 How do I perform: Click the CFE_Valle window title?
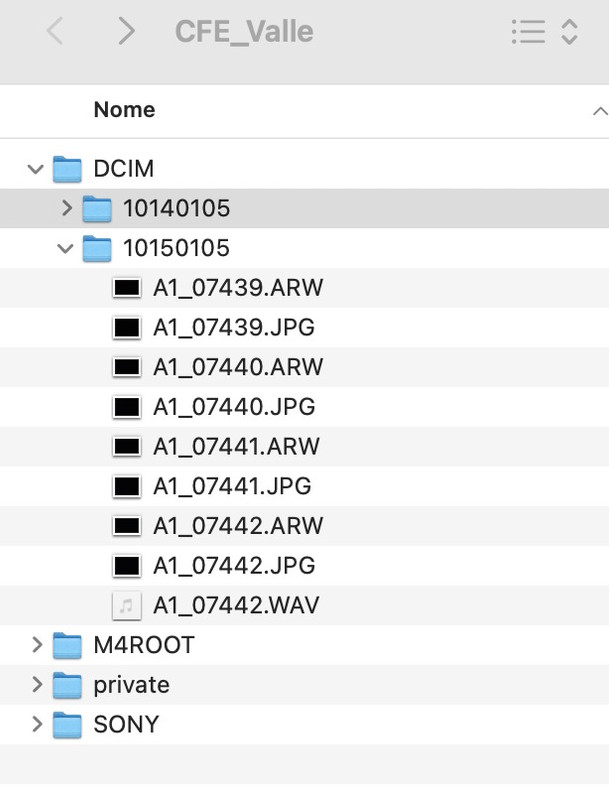[244, 32]
